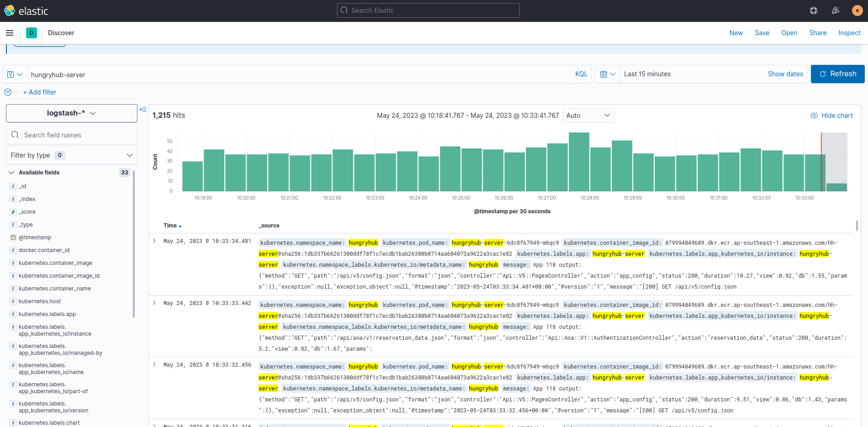Collapse the Available fields section
The width and height of the screenshot is (868, 427).
11,173
